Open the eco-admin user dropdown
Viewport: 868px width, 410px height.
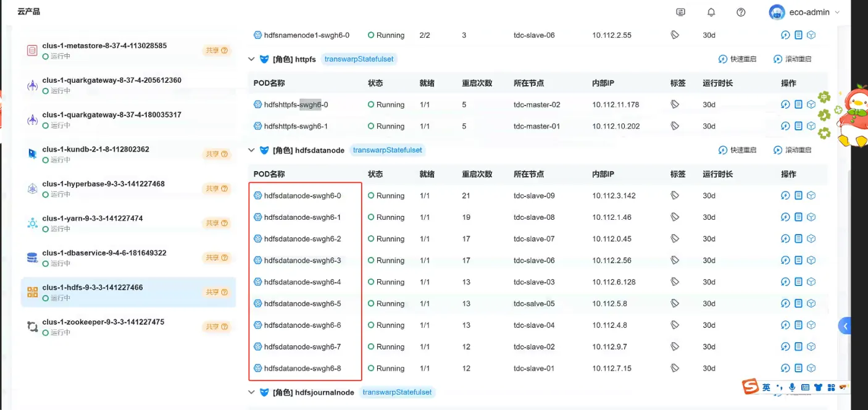point(805,12)
